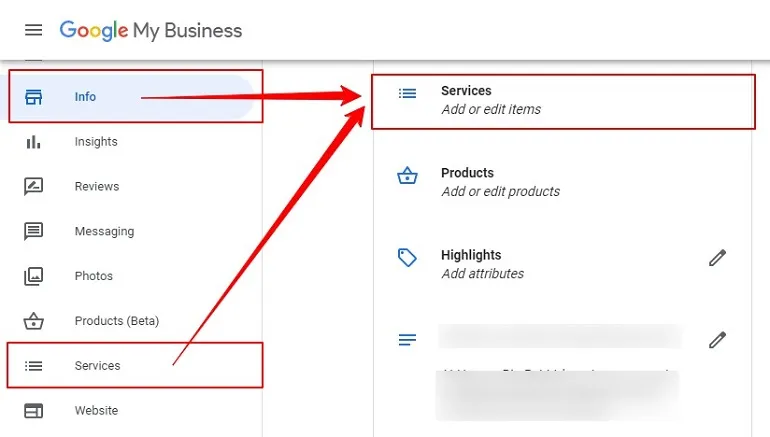Edit the business description pencil icon

(x=717, y=340)
